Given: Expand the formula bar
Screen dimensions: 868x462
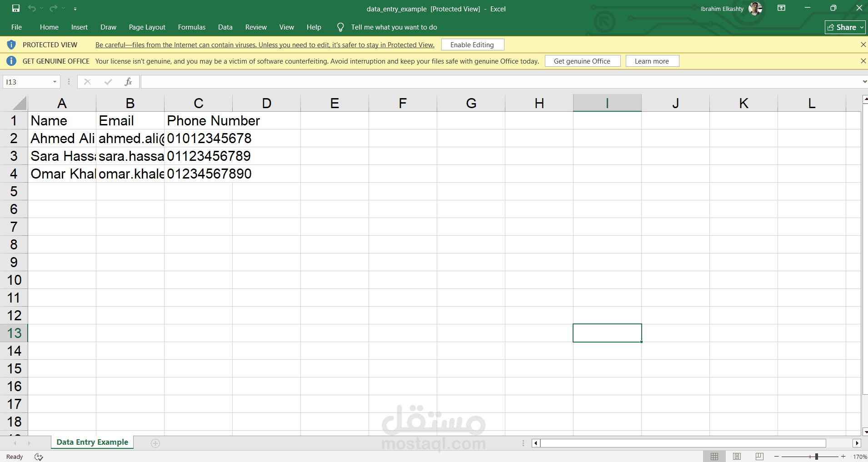Looking at the screenshot, I should click(864, 82).
